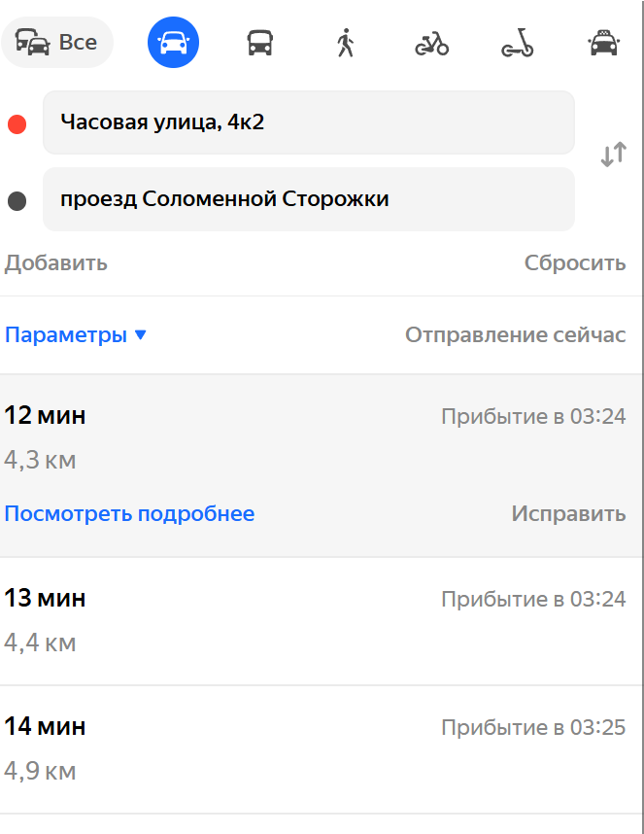The width and height of the screenshot is (644, 834).
Task: Pick the electric scooter route mode
Action: [x=517, y=43]
